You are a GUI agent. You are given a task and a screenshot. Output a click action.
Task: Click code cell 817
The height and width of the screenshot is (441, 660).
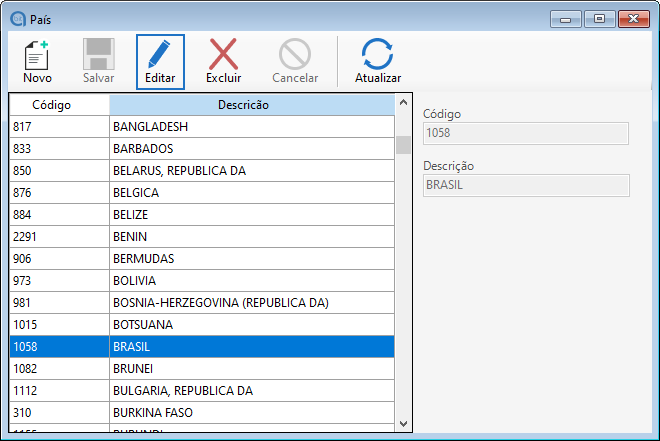tap(59, 127)
